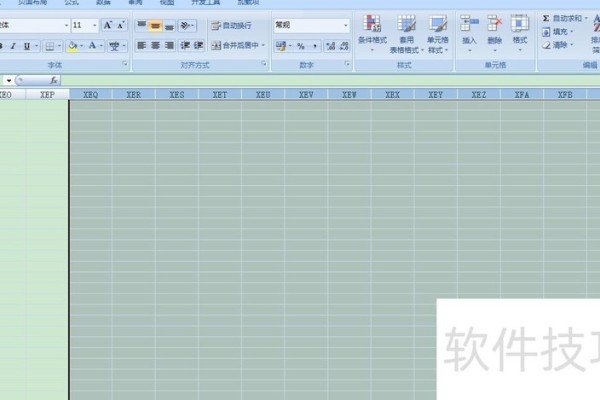The width and height of the screenshot is (600, 400).
Task: Select column header XEP
Action: 47,95
